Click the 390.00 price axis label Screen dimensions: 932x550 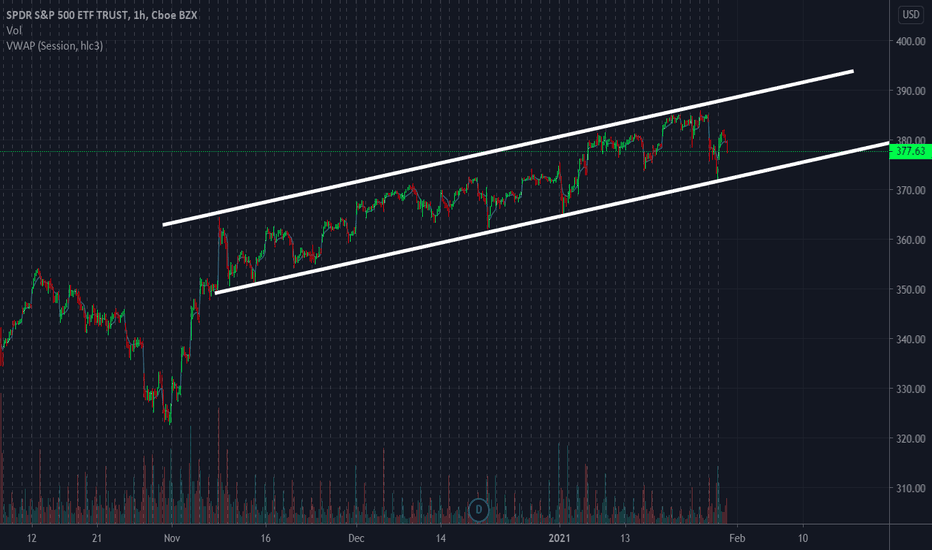[x=911, y=91]
